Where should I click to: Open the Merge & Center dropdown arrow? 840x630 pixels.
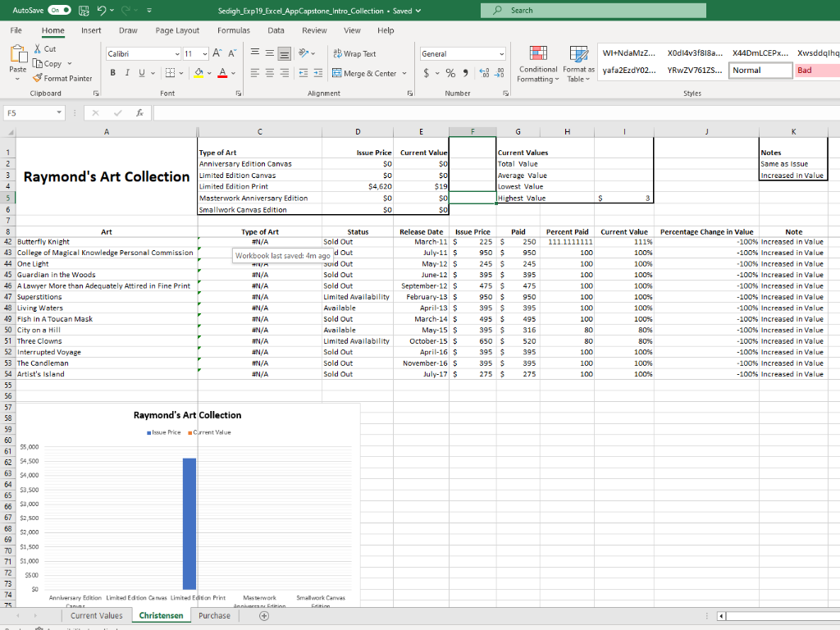[403, 74]
